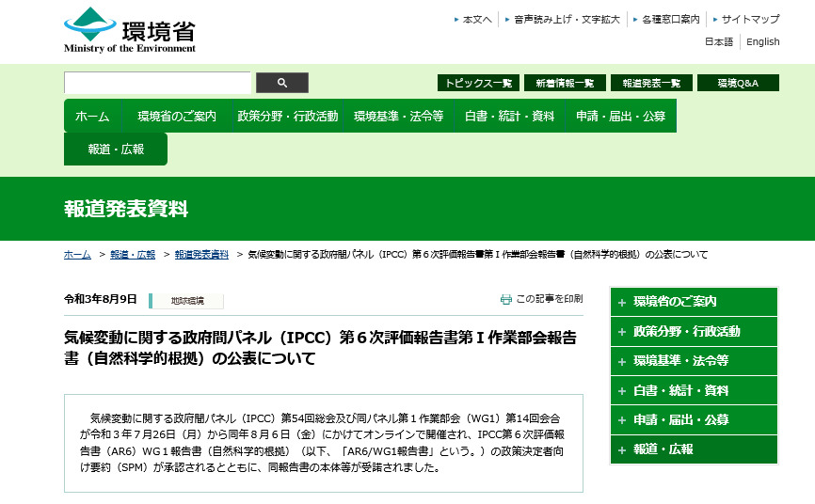Click the IPCC article title heading
This screenshot has height=504, width=815.
[x=320, y=348]
